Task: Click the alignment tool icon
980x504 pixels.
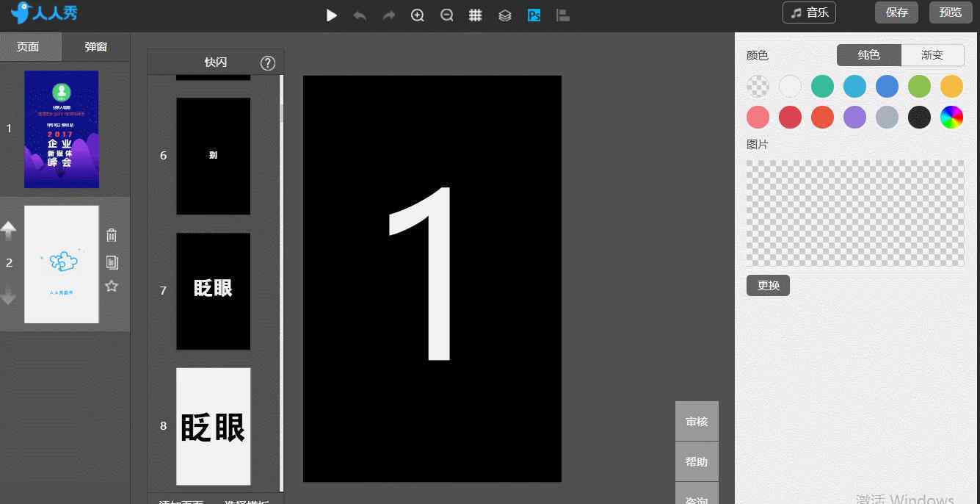Action: [x=563, y=15]
